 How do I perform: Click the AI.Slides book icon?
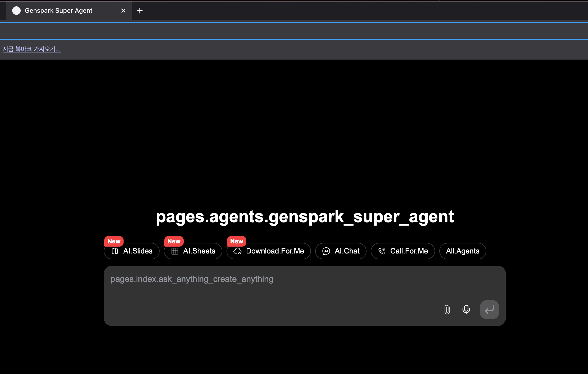115,251
